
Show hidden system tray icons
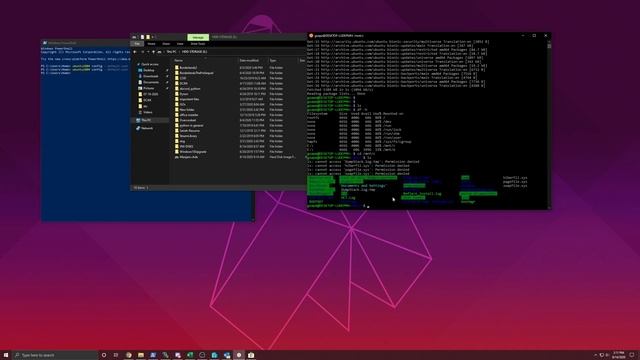[x=596, y=355]
